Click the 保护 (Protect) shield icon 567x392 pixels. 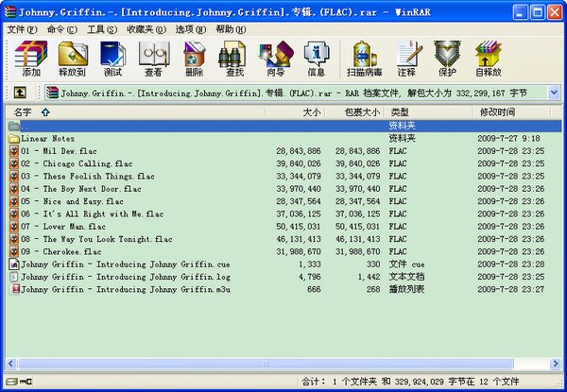pos(447,54)
